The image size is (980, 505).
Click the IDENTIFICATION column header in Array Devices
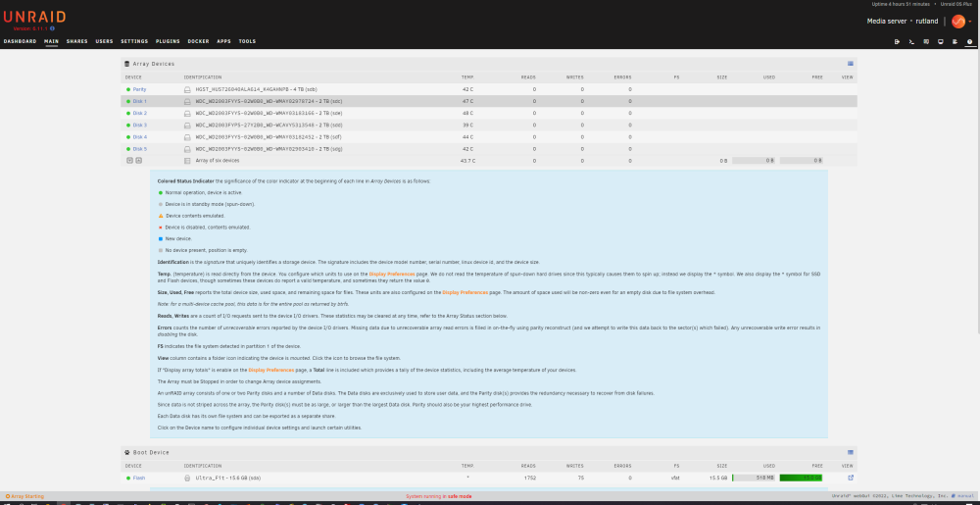tap(203, 77)
